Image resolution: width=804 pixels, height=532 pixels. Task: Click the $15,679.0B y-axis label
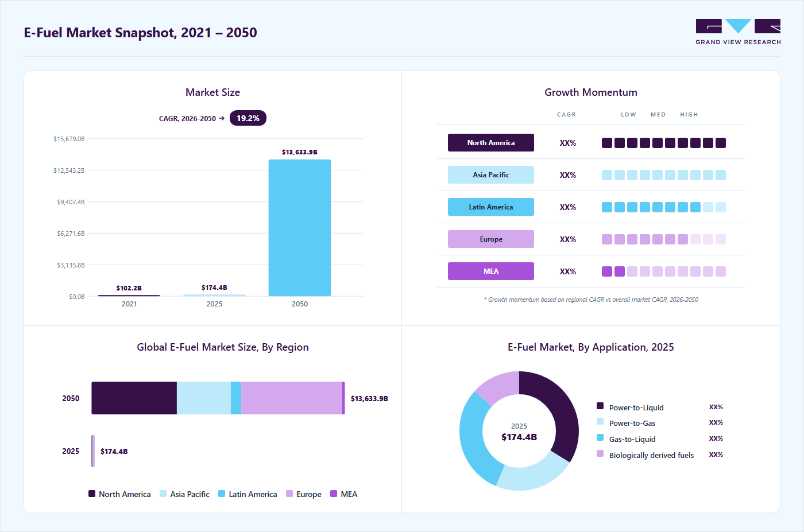(x=69, y=139)
